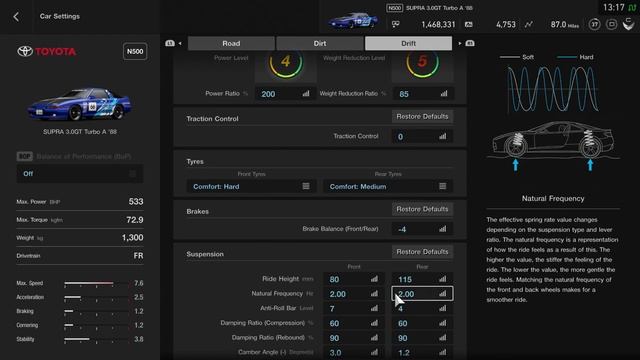Select rear Ride Height value 115

(422, 279)
